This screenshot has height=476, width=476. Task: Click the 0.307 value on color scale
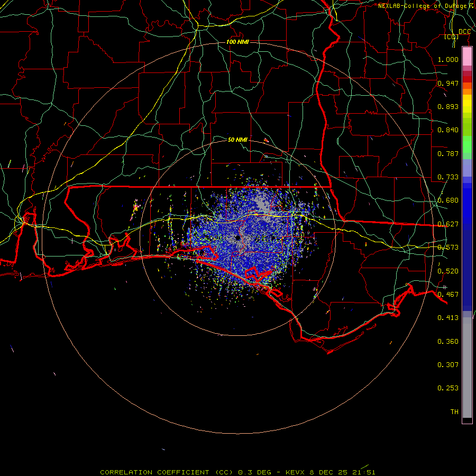pos(448,364)
